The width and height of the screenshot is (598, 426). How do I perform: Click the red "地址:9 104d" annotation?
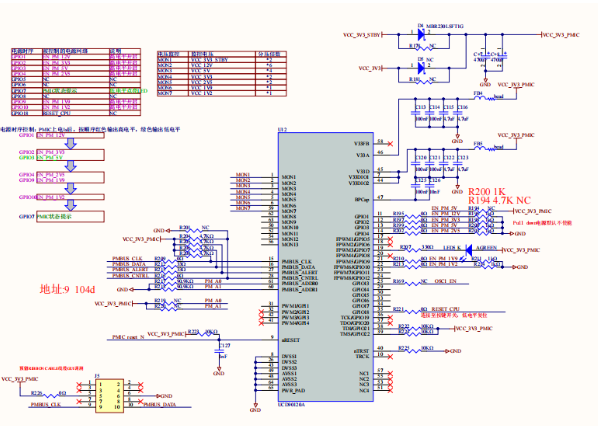pos(68,289)
